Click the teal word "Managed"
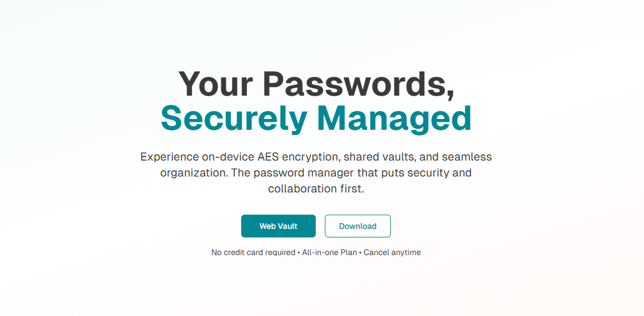644x316 pixels. pos(395,119)
